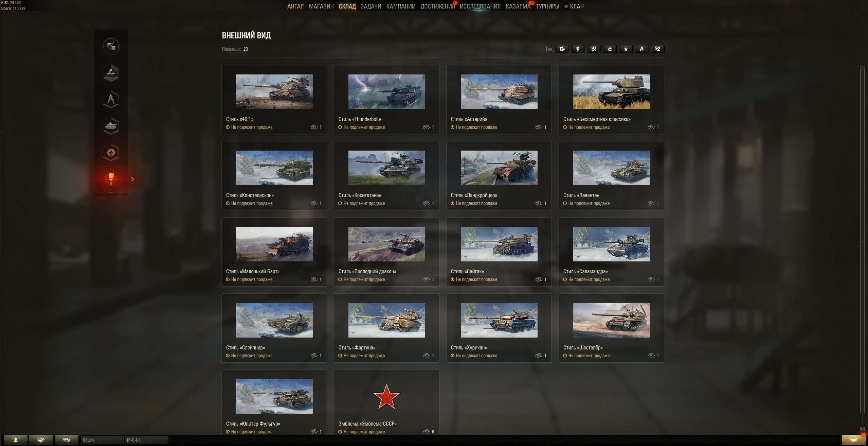Viewport: 868px width, 446px height.
Task: Click the Не подлежит продаже label under «Фортуна»
Action: 364,356
